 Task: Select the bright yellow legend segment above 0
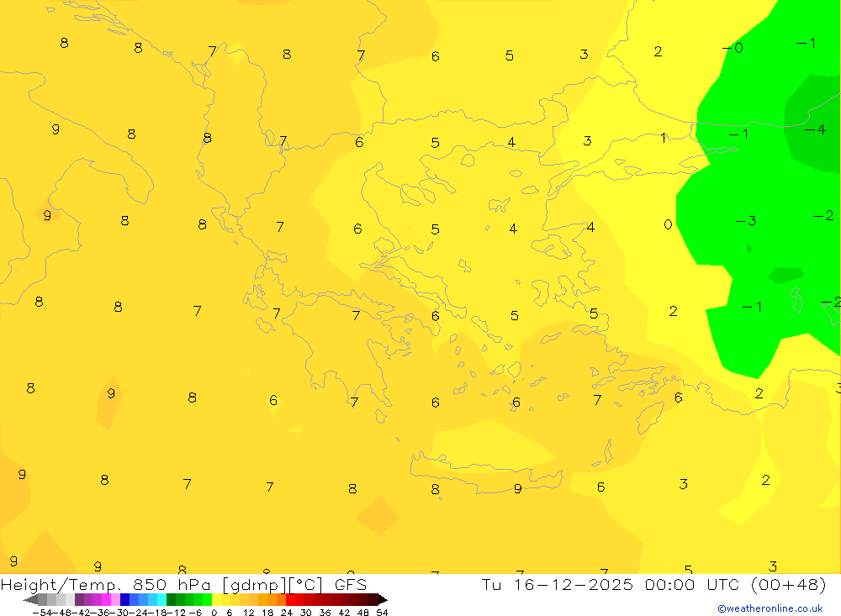(216, 600)
